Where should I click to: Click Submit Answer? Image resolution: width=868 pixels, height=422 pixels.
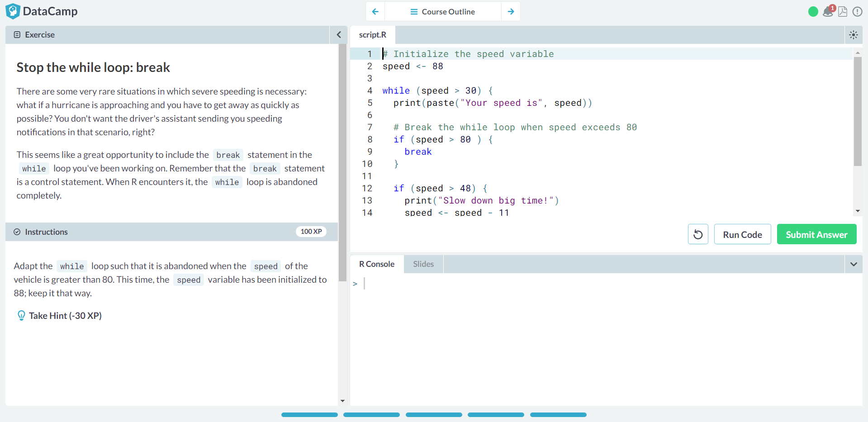(816, 234)
